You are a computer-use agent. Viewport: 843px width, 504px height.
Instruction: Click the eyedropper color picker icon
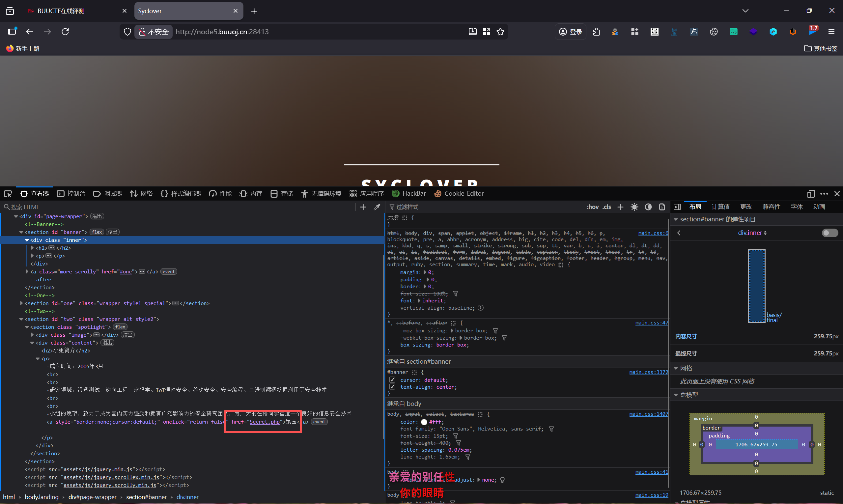pos(377,207)
